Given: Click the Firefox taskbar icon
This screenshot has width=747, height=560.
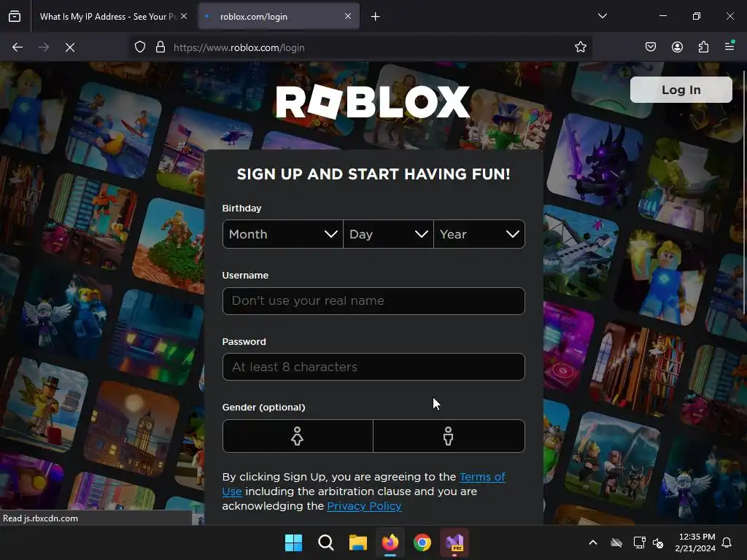Looking at the screenshot, I should click(x=390, y=542).
